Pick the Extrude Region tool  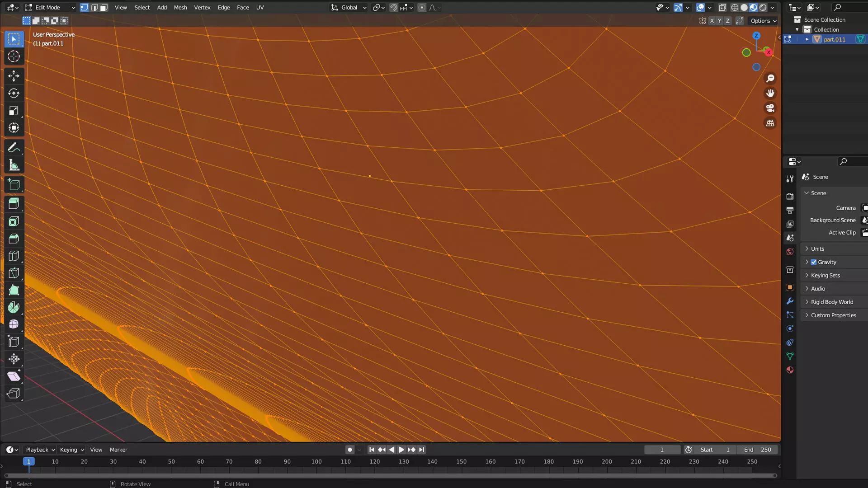pos(14,204)
